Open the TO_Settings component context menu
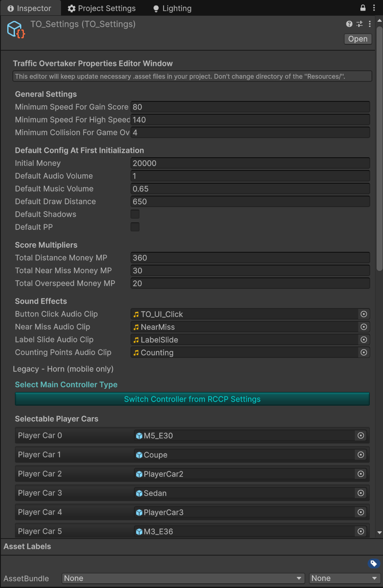383x588 pixels. (370, 24)
